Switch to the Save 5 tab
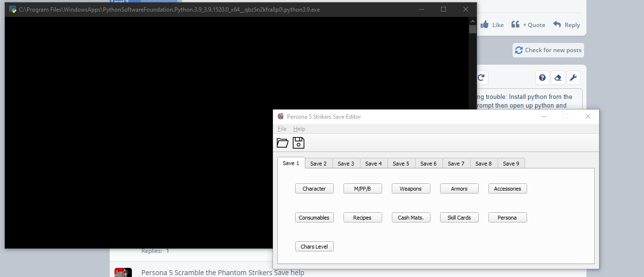This screenshot has width=644, height=277. point(401,164)
